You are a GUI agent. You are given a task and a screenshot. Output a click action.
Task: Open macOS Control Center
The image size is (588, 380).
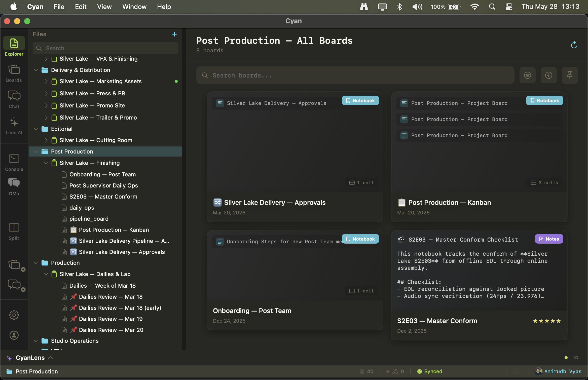click(x=509, y=7)
